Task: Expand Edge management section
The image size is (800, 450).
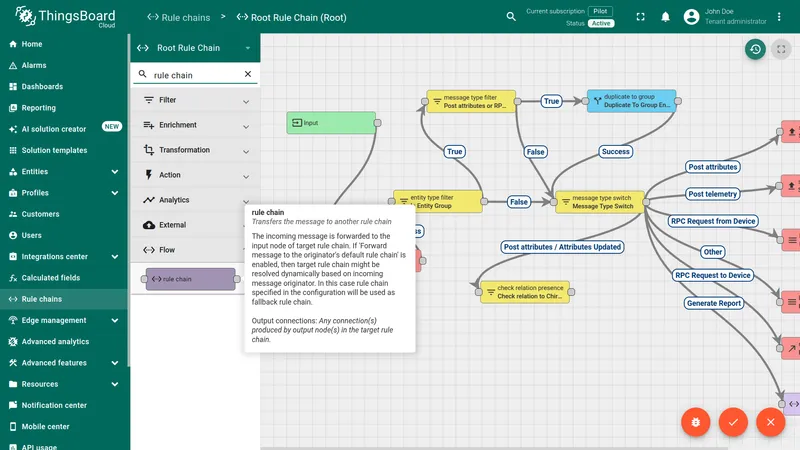Action: [x=64, y=320]
